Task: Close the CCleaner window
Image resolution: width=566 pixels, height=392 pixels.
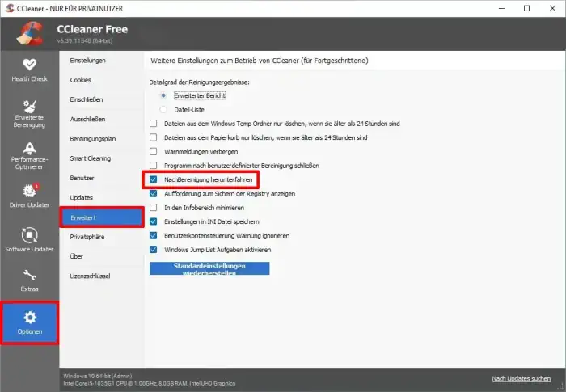Action: click(552, 8)
